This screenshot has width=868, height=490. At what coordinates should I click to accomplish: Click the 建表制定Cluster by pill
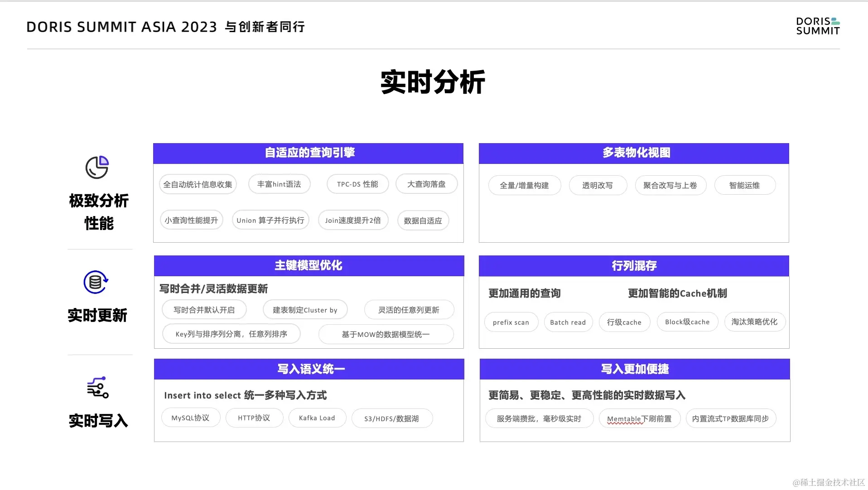[305, 310]
